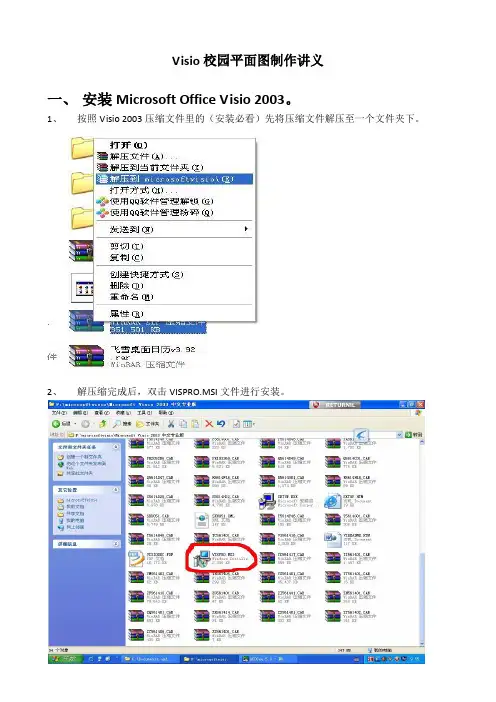The width and height of the screenshot is (496, 702).
Task: Choose 重命名(M) in context menu
Action: point(174,297)
